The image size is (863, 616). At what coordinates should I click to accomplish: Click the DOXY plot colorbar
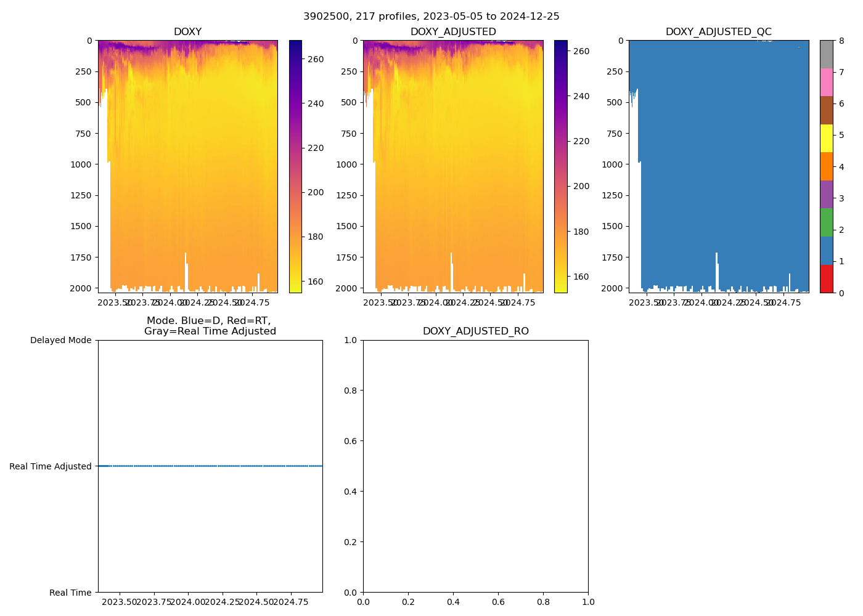tap(295, 166)
